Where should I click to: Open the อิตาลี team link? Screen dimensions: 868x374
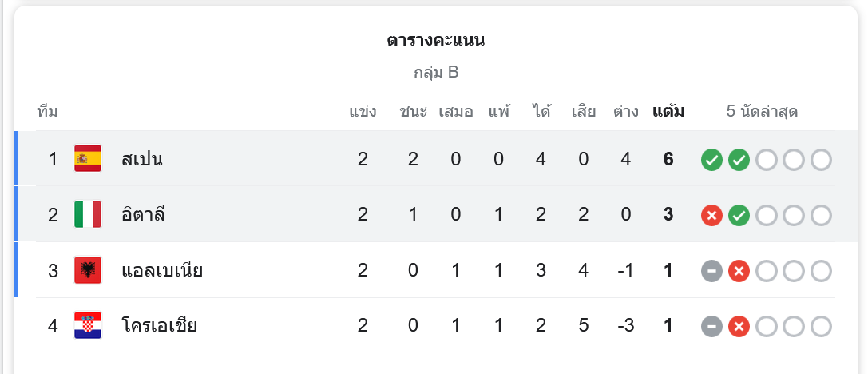coord(144,214)
